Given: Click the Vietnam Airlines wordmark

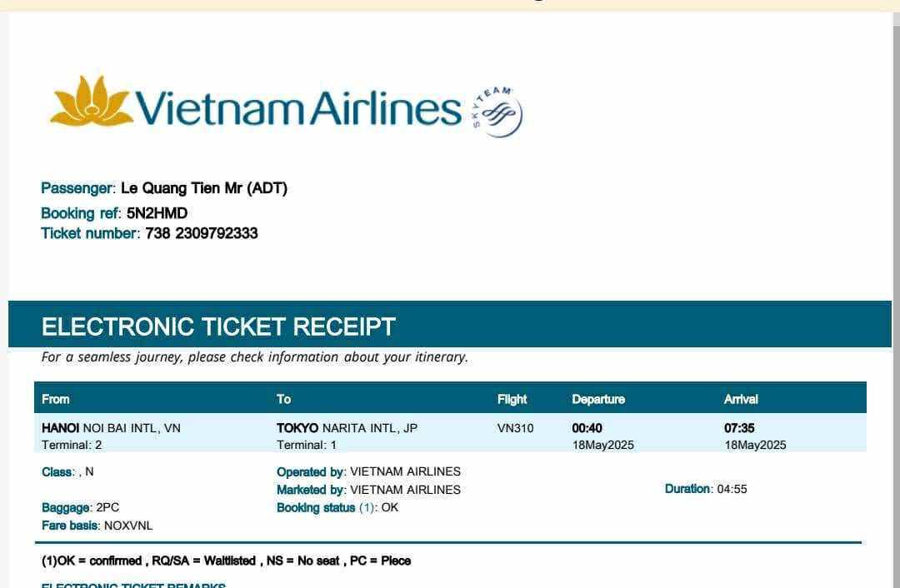Looking at the screenshot, I should pyautogui.click(x=297, y=108).
